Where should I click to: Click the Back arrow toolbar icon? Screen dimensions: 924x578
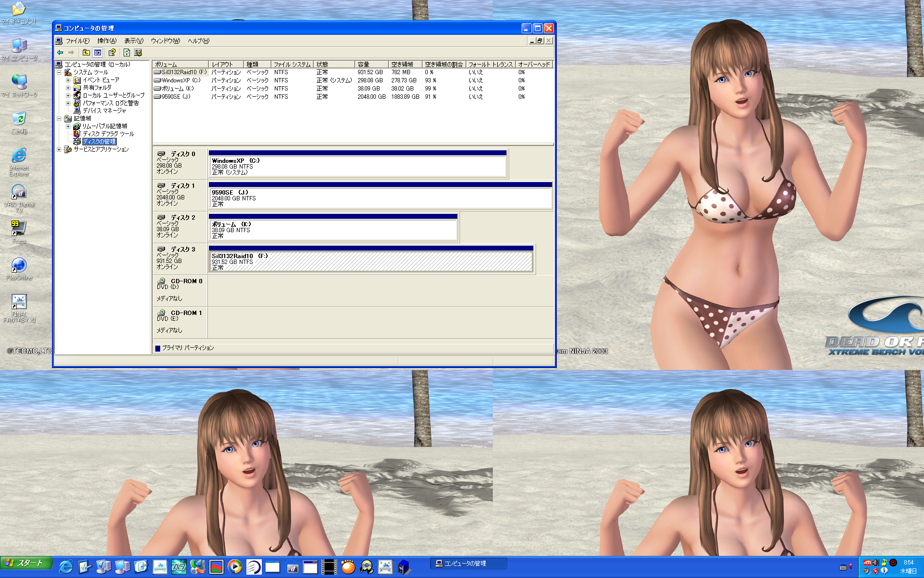pyautogui.click(x=60, y=53)
